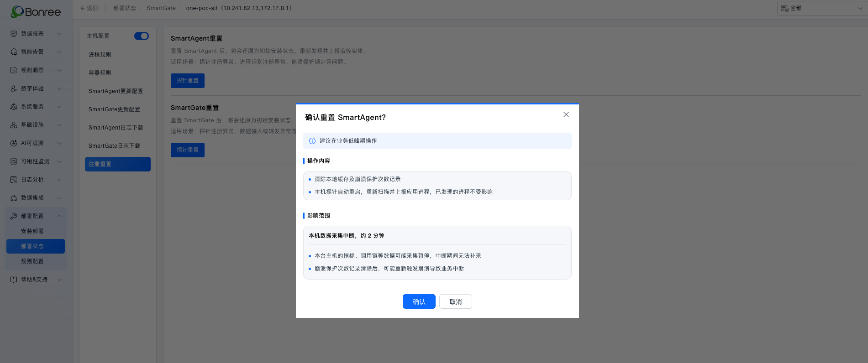This screenshot has width=868, height=363.
Task: Toggle the 主机配置 switch off
Action: click(x=142, y=36)
